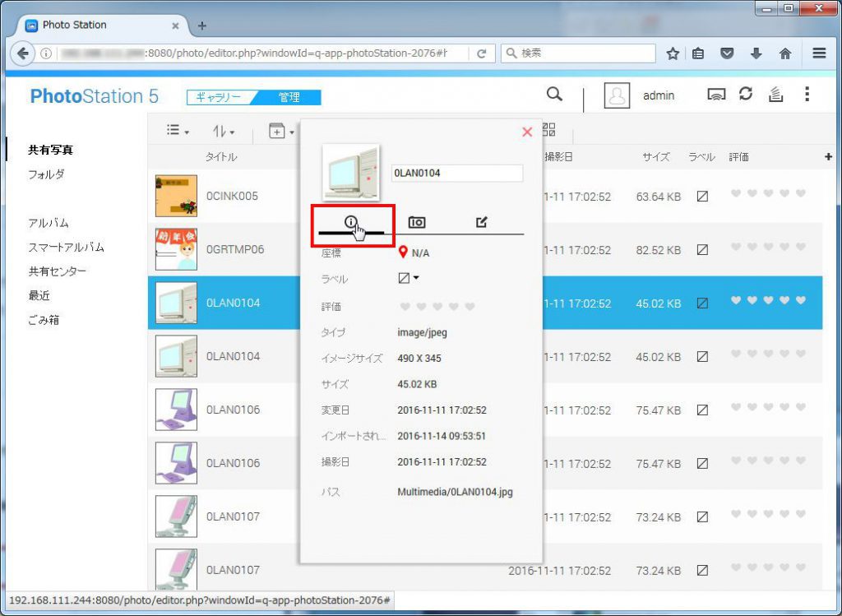
Task: Open the list view mode dropdown
Action: pos(178,131)
